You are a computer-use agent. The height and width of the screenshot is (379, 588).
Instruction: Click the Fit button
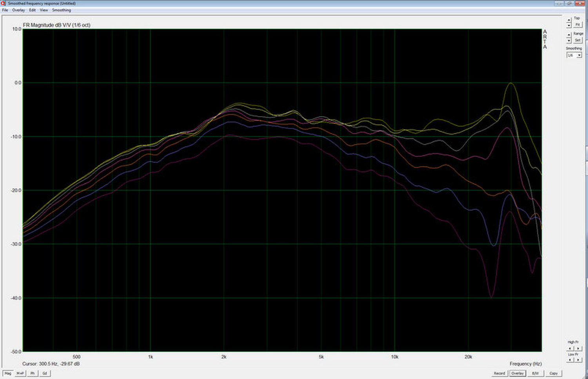coord(578,25)
